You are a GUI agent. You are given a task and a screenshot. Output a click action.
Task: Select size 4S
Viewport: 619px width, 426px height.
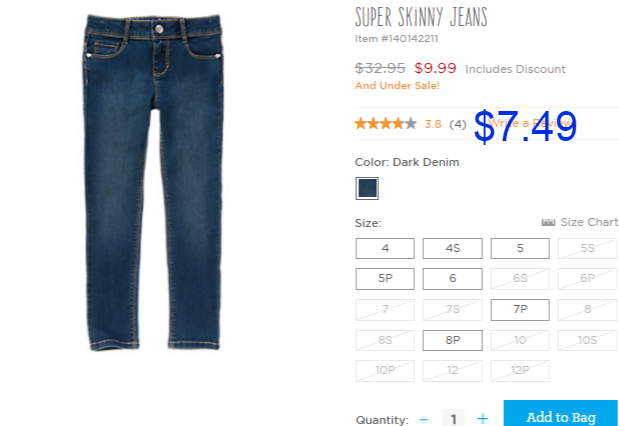[x=452, y=248]
